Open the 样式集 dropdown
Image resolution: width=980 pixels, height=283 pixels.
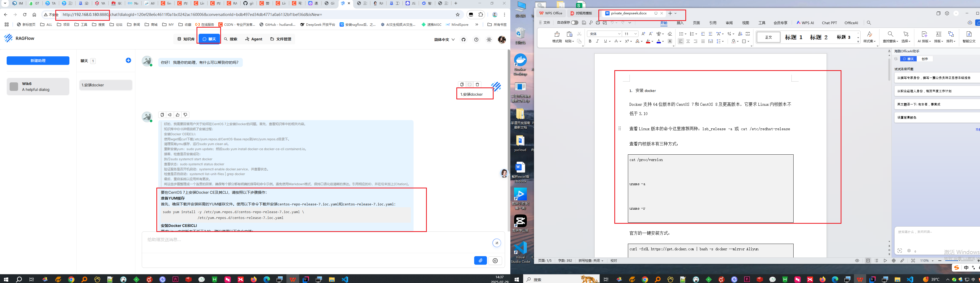(869, 37)
